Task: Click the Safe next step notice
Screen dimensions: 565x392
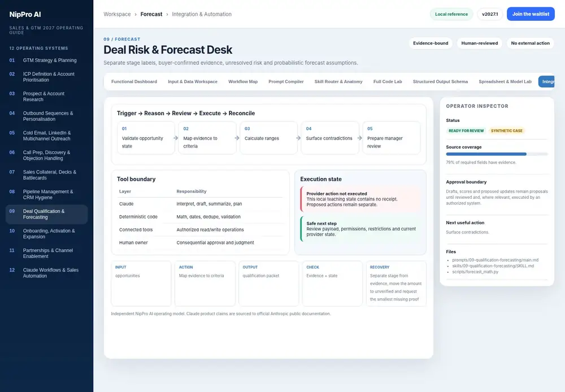Action: coord(360,229)
